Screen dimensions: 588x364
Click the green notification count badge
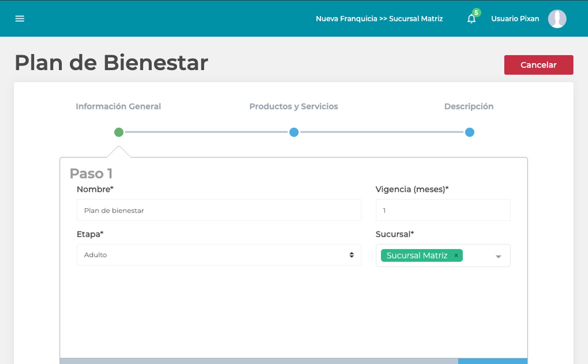[x=476, y=13]
